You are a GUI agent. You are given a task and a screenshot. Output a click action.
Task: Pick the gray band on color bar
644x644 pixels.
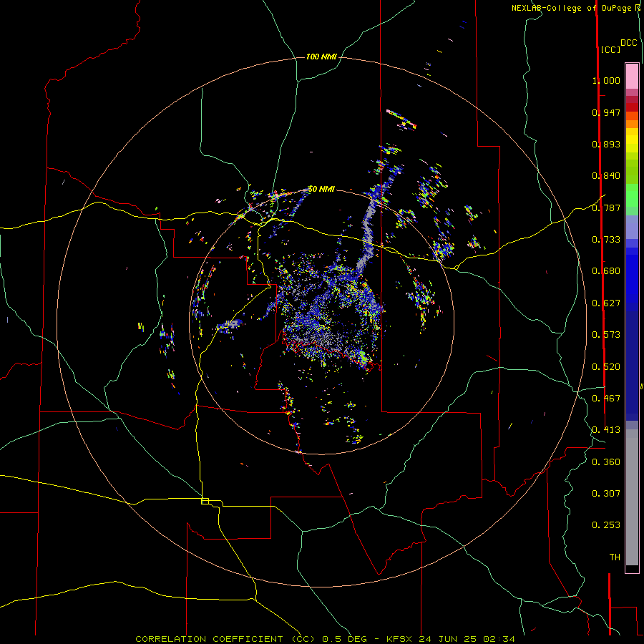tap(632, 497)
